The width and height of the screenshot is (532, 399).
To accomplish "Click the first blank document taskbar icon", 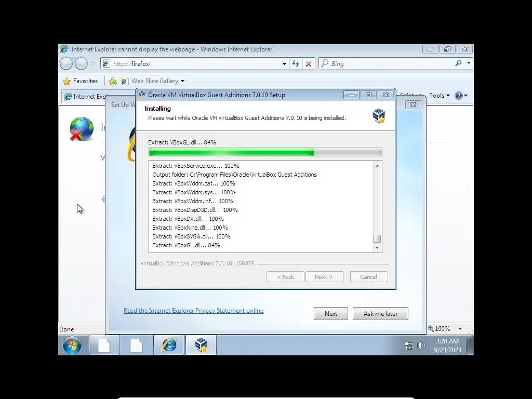I will (104, 345).
